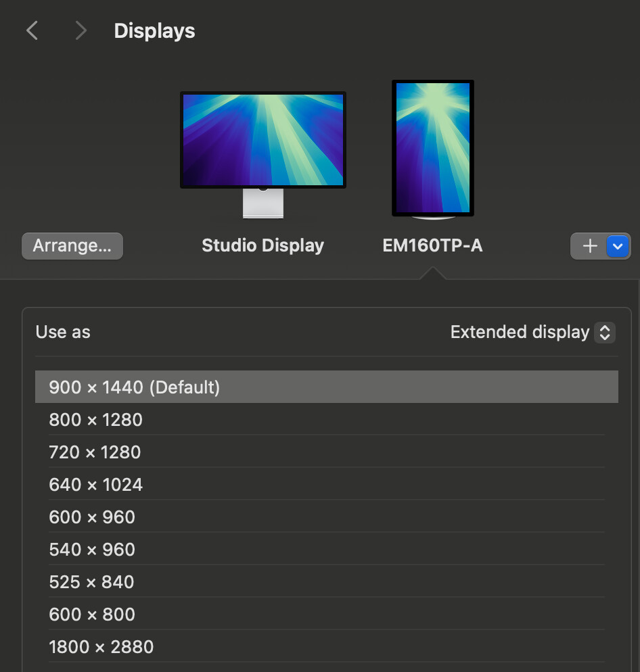The image size is (640, 672).
Task: Choose the 540 × 960 resolution
Action: coord(327,550)
